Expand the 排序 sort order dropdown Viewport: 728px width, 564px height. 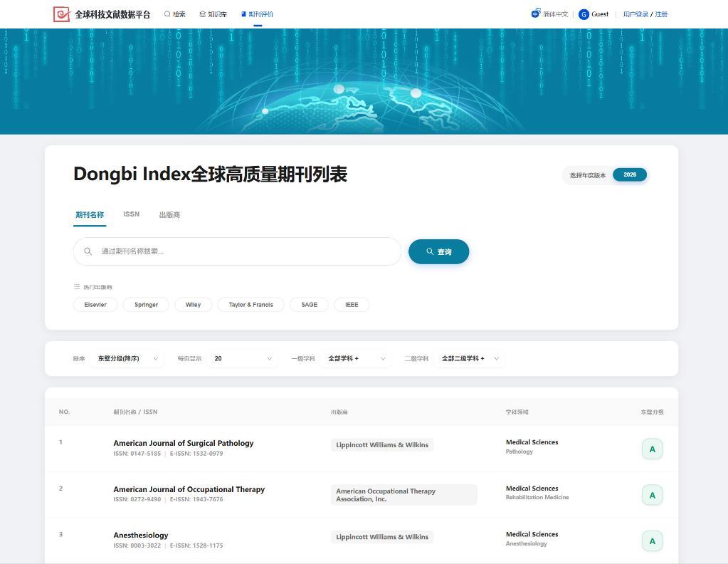(128, 359)
